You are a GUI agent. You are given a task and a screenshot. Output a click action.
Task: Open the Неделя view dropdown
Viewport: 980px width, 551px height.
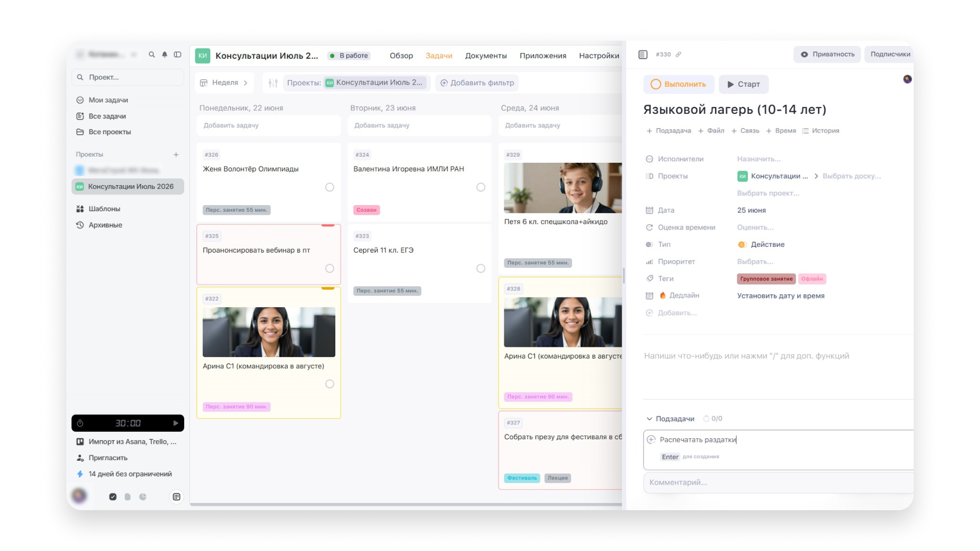pos(224,83)
